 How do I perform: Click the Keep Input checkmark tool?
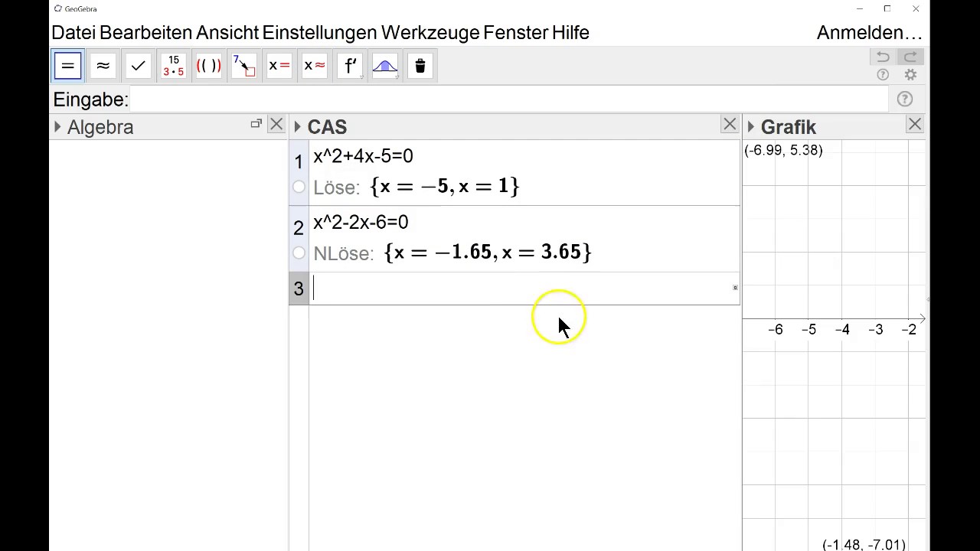tap(138, 67)
